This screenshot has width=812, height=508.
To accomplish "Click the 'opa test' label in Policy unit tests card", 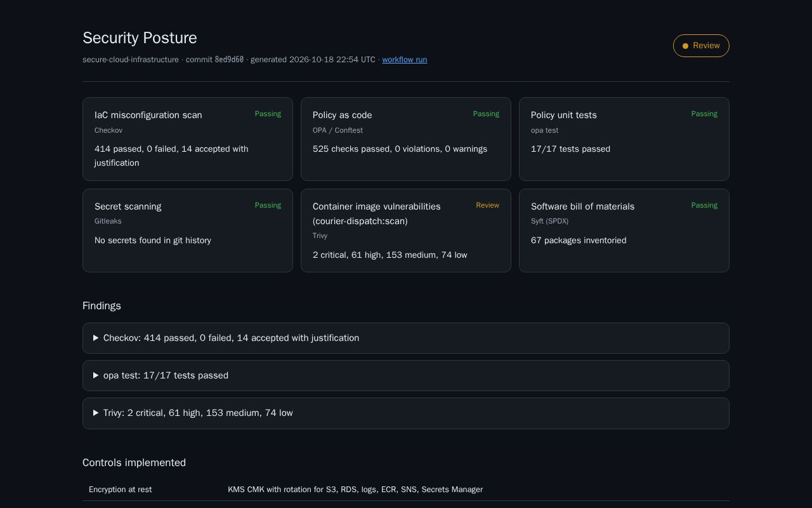I will (x=545, y=130).
